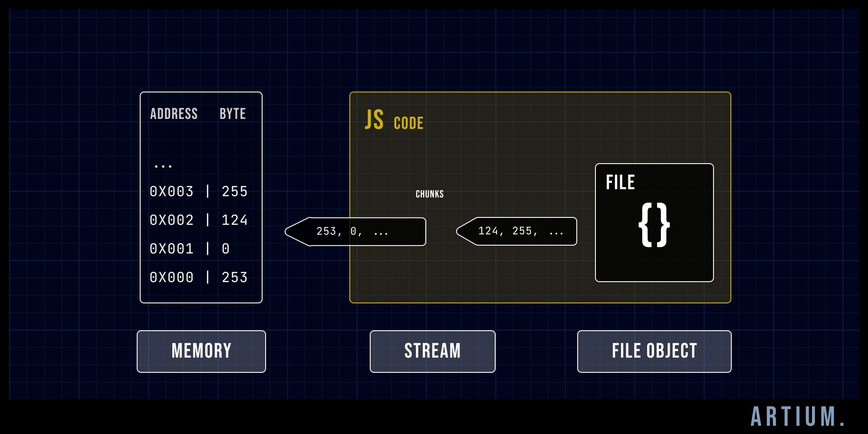Select the FILE OBJECT label box

point(654,352)
